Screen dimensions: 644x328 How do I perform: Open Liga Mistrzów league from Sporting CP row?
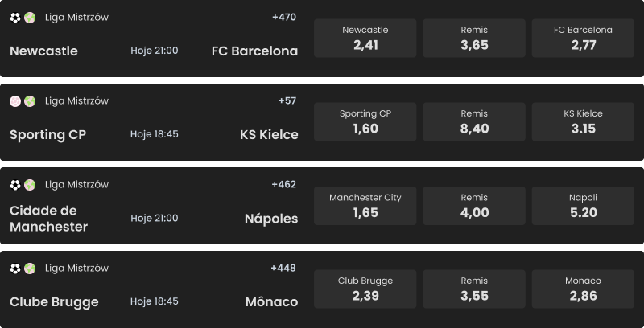[76, 101]
